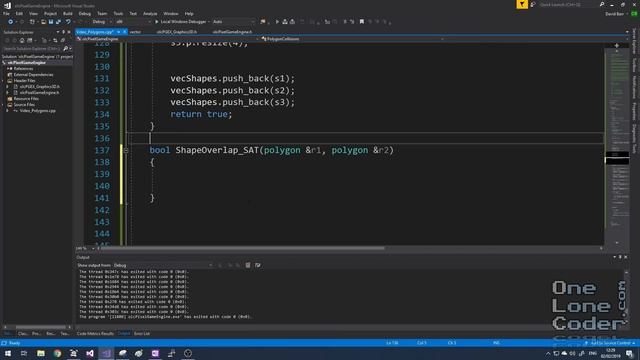Click the vecShapes.push_back(s2) code line

[x=232, y=91]
